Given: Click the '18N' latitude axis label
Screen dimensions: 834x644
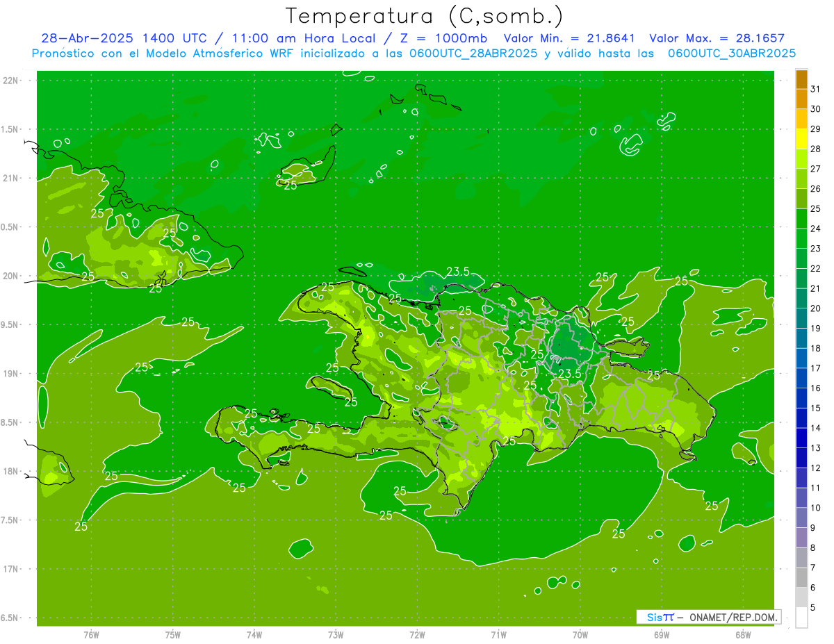Looking at the screenshot, I should 10,472.
